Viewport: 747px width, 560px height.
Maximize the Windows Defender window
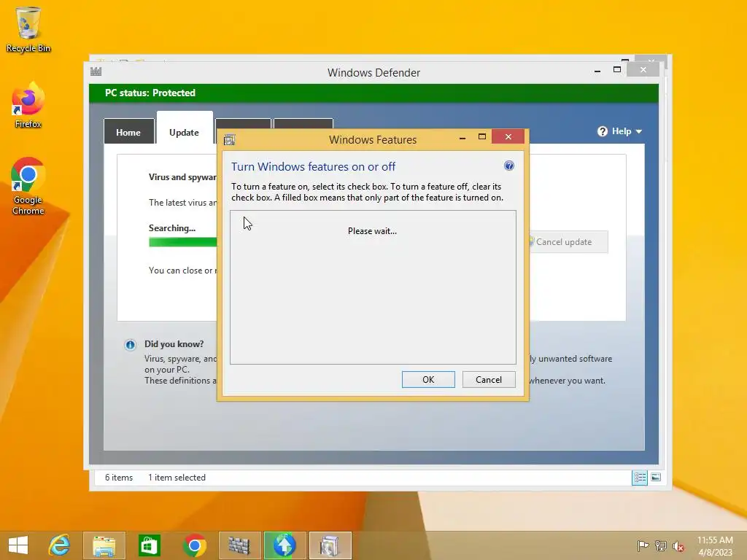point(617,70)
